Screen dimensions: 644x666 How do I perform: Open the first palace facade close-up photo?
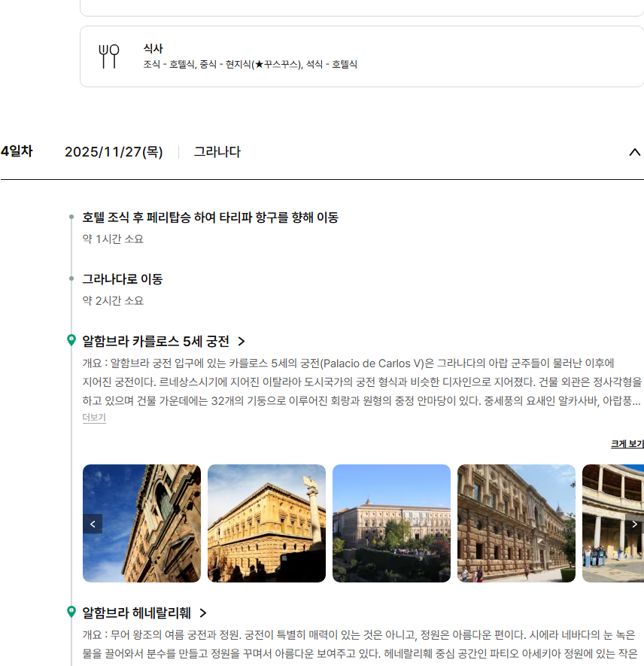coord(141,523)
